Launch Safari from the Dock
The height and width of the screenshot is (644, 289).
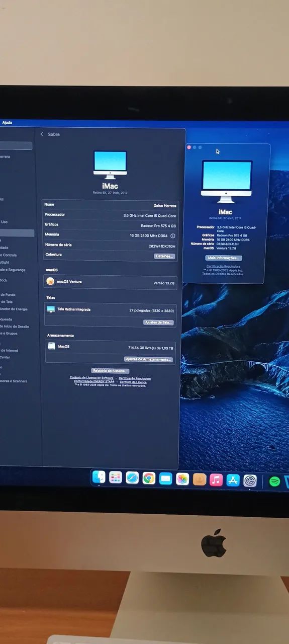tap(132, 478)
